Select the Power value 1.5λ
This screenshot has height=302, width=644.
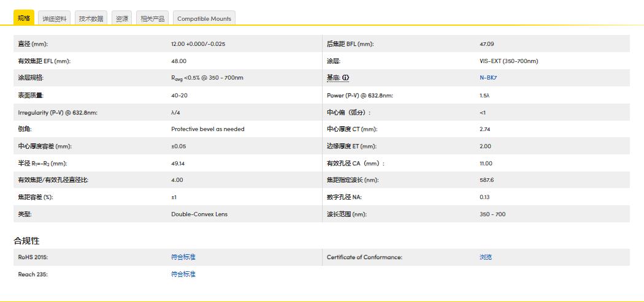485,95
